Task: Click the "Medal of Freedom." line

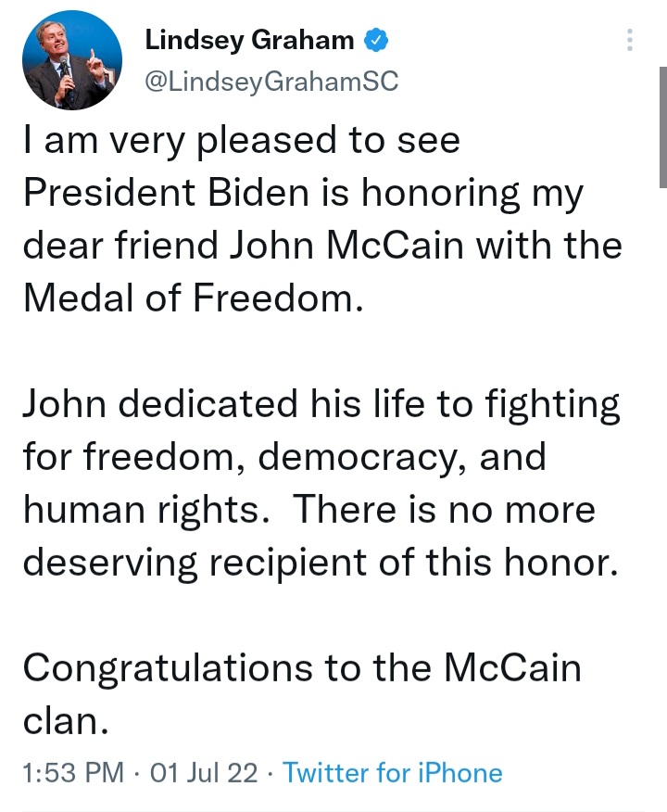Action: [189, 298]
